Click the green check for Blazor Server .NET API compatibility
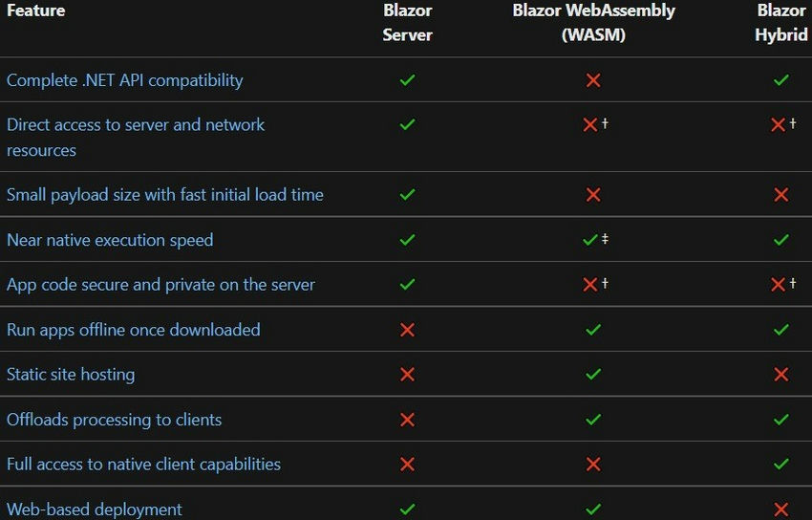Screen dimensions: 812x520 pos(407,80)
